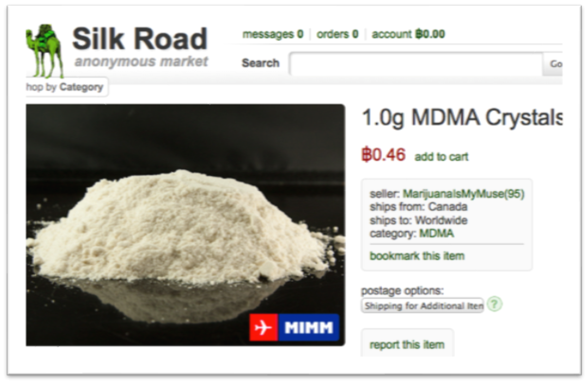The height and width of the screenshot is (383, 588).
Task: Open the seller MarijuanaIsMyMuse profile link
Action: point(464,194)
